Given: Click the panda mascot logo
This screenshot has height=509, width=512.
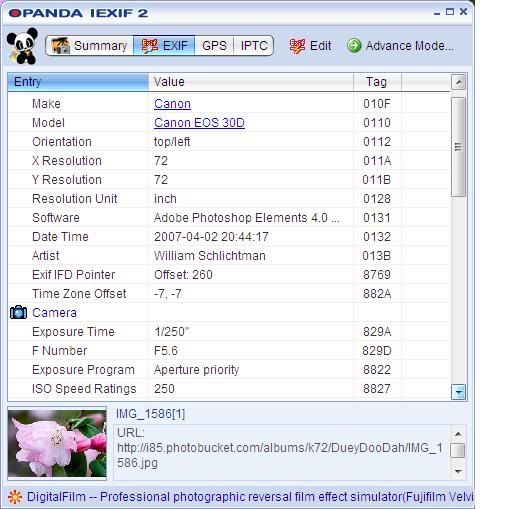Looking at the screenshot, I should click(22, 46).
